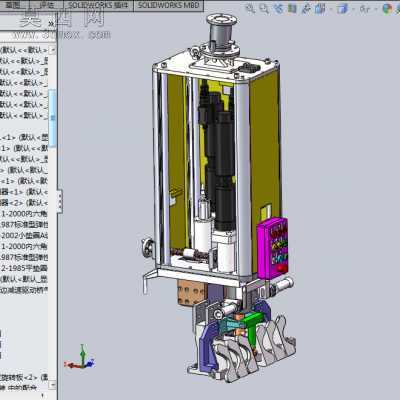Open the SOLIDWORKS MBD tab
The width and height of the screenshot is (400, 400).
(x=168, y=5)
